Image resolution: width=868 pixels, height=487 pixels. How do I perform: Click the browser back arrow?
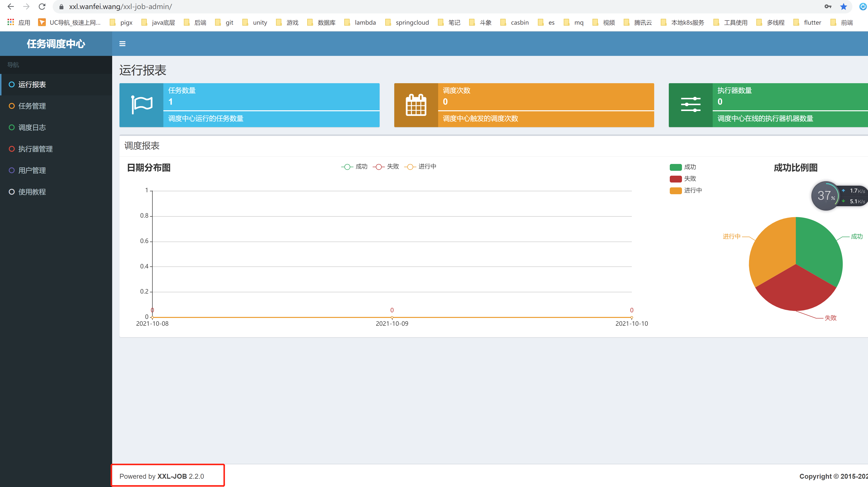pyautogui.click(x=11, y=6)
